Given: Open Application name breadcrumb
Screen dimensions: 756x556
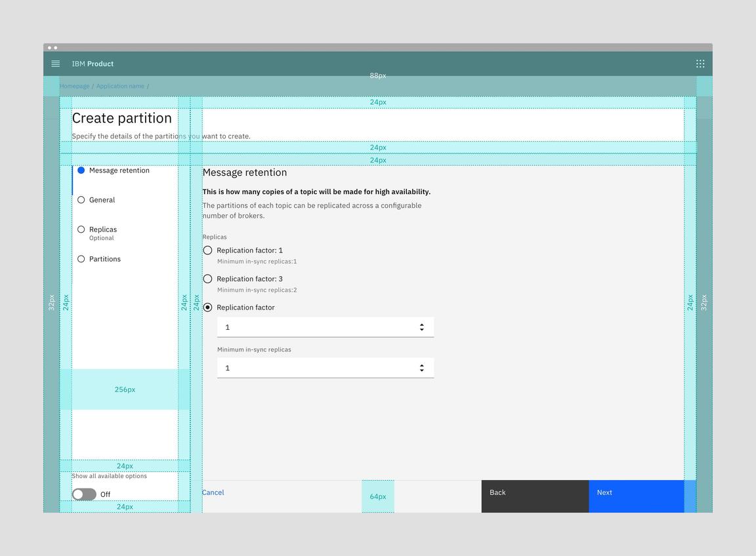Looking at the screenshot, I should tap(120, 87).
